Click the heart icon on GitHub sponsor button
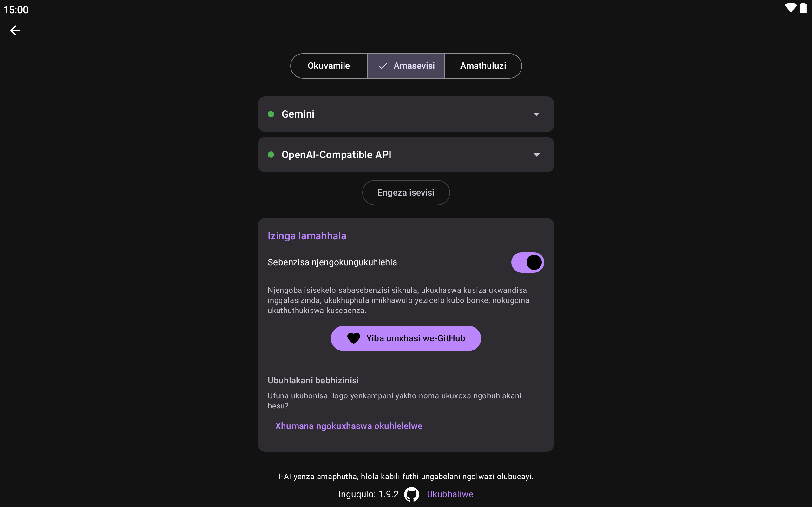 click(x=353, y=338)
